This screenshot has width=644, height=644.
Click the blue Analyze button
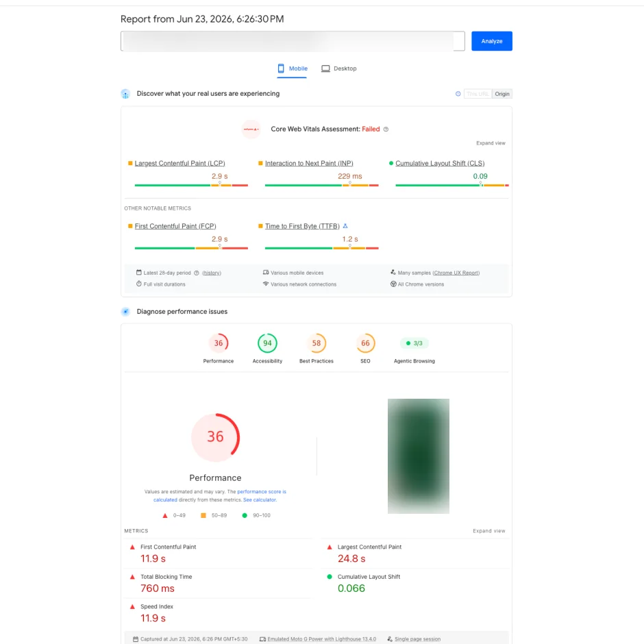pyautogui.click(x=492, y=41)
